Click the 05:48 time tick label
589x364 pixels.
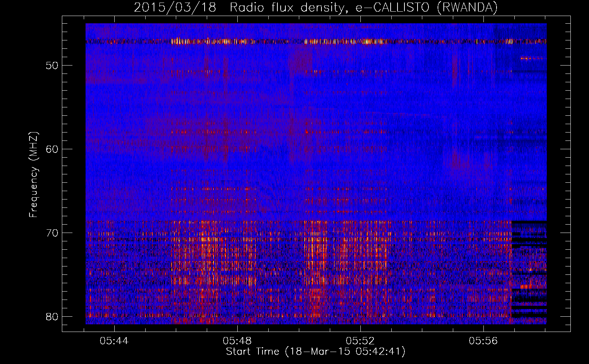pyautogui.click(x=237, y=341)
